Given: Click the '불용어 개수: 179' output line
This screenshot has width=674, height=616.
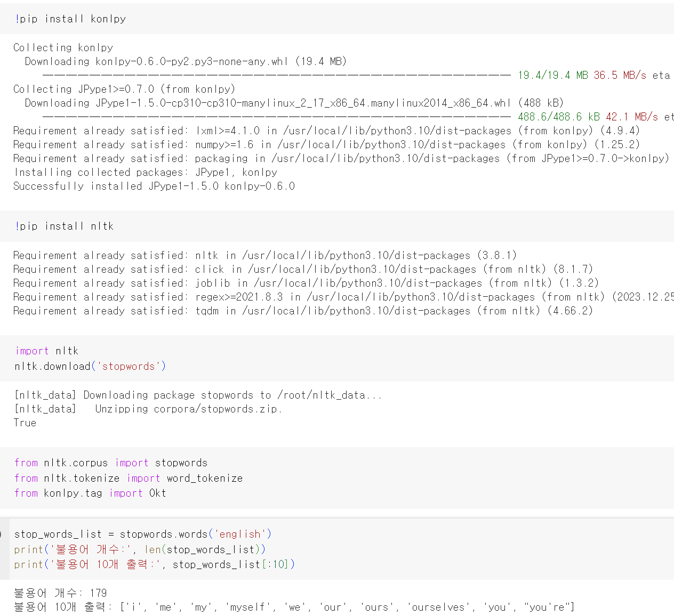Looking at the screenshot, I should click(60, 593).
